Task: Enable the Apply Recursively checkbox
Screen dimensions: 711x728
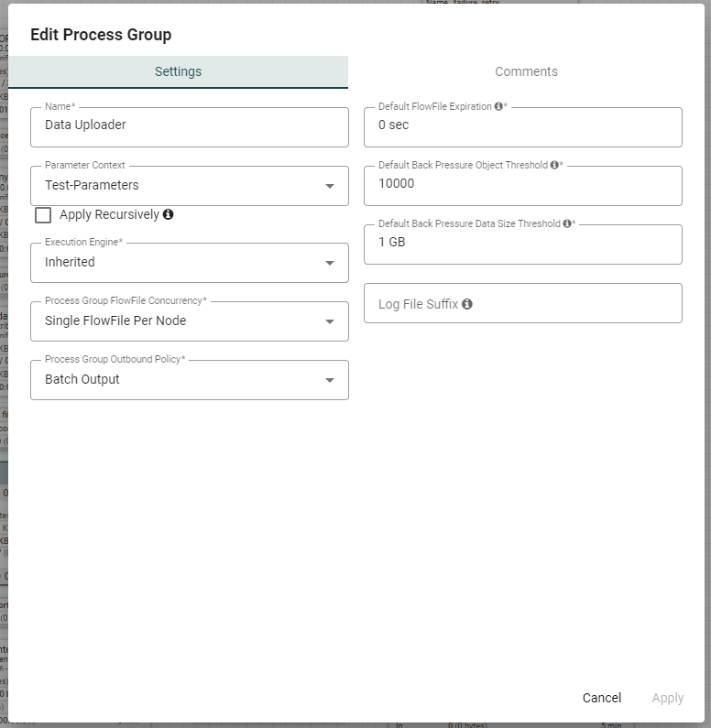Action: coord(43,215)
